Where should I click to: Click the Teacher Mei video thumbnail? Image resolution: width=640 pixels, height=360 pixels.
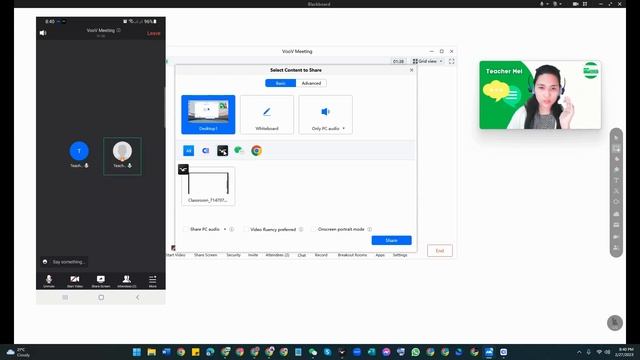(540, 95)
